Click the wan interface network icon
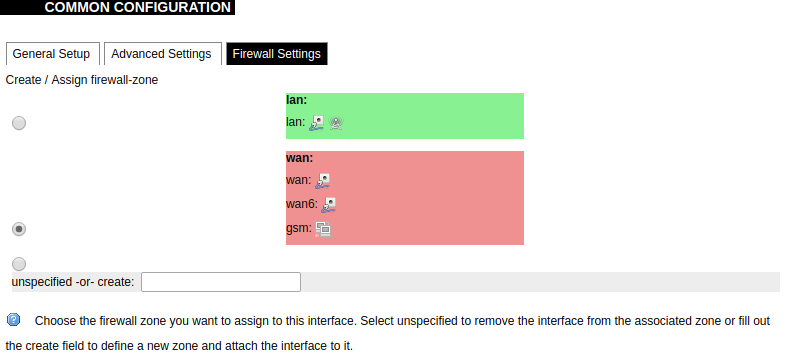The image size is (793, 361). 323,180
